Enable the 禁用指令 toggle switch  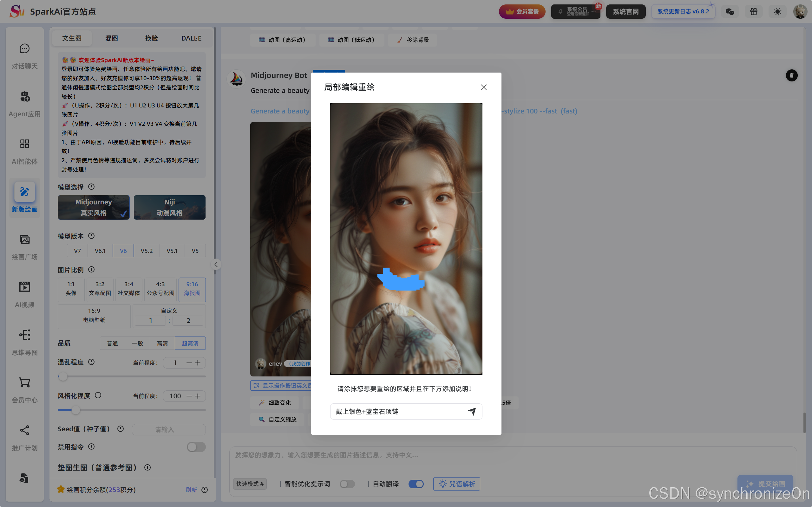pyautogui.click(x=196, y=447)
